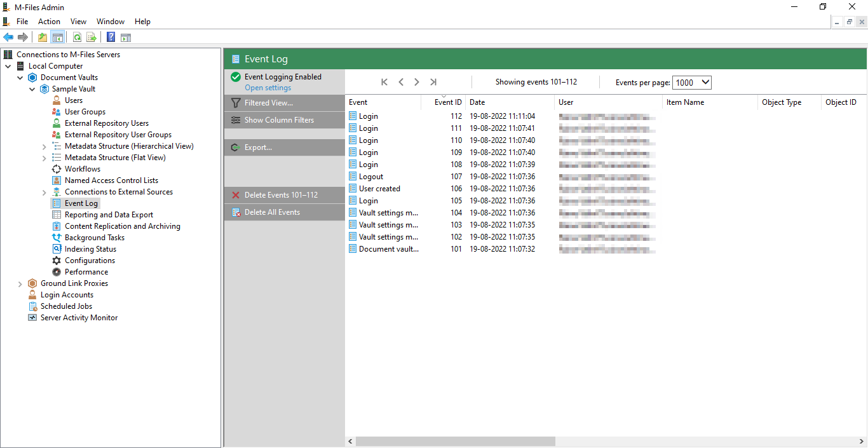Viewport: 868px width, 448px height.
Task: Toggle Show/Hide Action Pane toolbar button
Action: click(126, 37)
